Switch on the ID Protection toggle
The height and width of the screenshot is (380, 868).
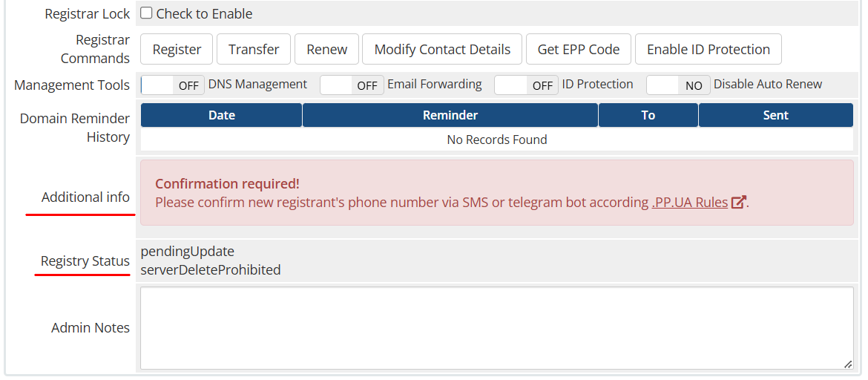tap(526, 85)
